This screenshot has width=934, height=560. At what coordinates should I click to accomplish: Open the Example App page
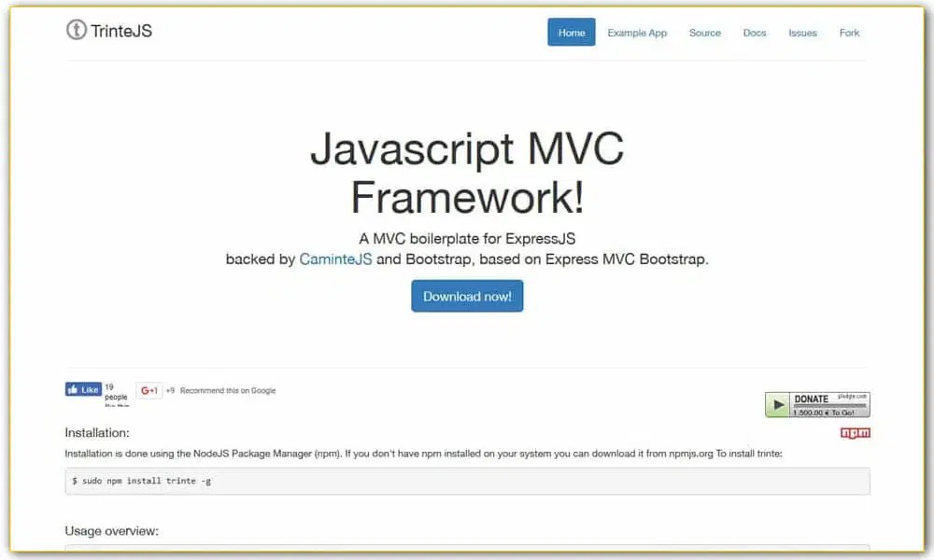coord(637,33)
